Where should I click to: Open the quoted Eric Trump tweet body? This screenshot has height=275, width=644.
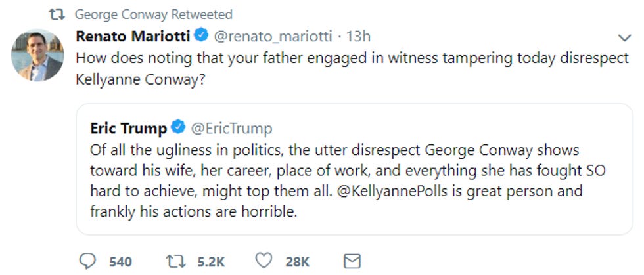tap(342, 172)
